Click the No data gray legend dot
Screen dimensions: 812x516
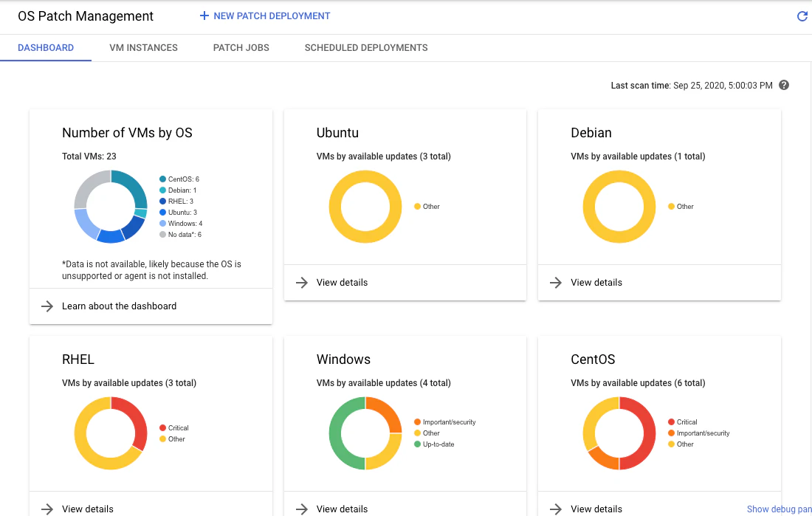point(162,235)
